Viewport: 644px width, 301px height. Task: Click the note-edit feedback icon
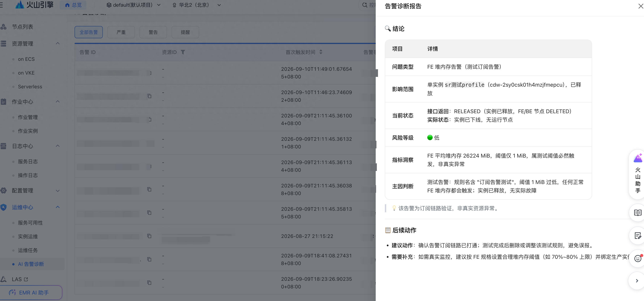[638, 236]
